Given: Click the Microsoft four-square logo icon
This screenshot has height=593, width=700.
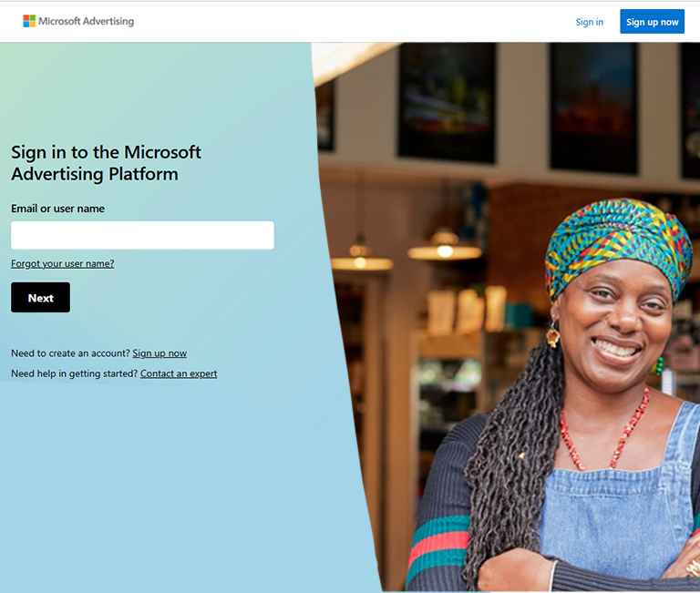Looking at the screenshot, I should click(29, 21).
